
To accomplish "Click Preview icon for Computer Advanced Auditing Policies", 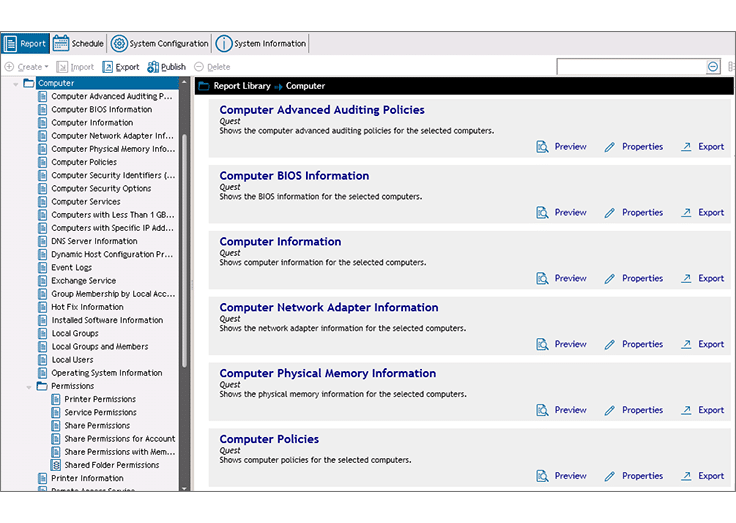I will coord(542,147).
